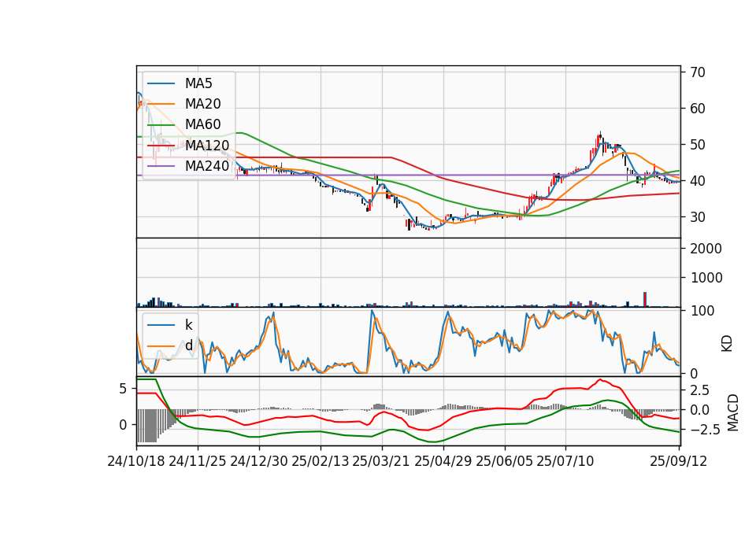Viewport: 756px width, 543px height.
Task: Click the 25/02/13 date axis label
Action: (321, 461)
